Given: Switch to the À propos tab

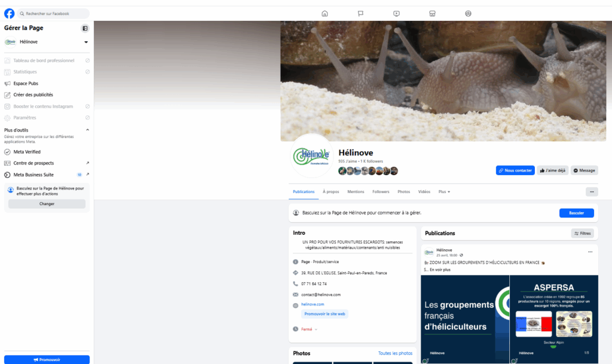Looking at the screenshot, I should point(331,191).
